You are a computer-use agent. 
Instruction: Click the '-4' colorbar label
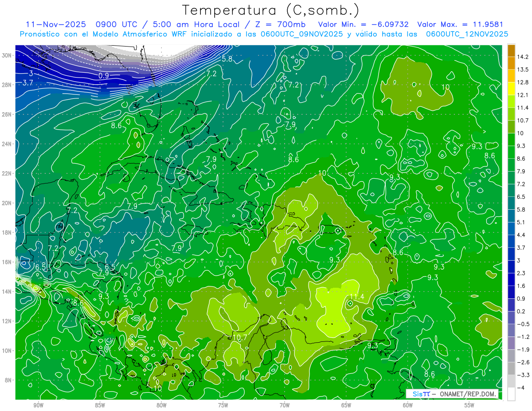(x=520, y=388)
